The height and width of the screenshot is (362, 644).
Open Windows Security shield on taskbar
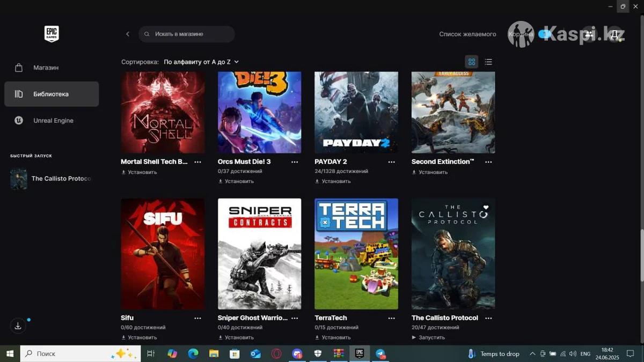click(318, 353)
